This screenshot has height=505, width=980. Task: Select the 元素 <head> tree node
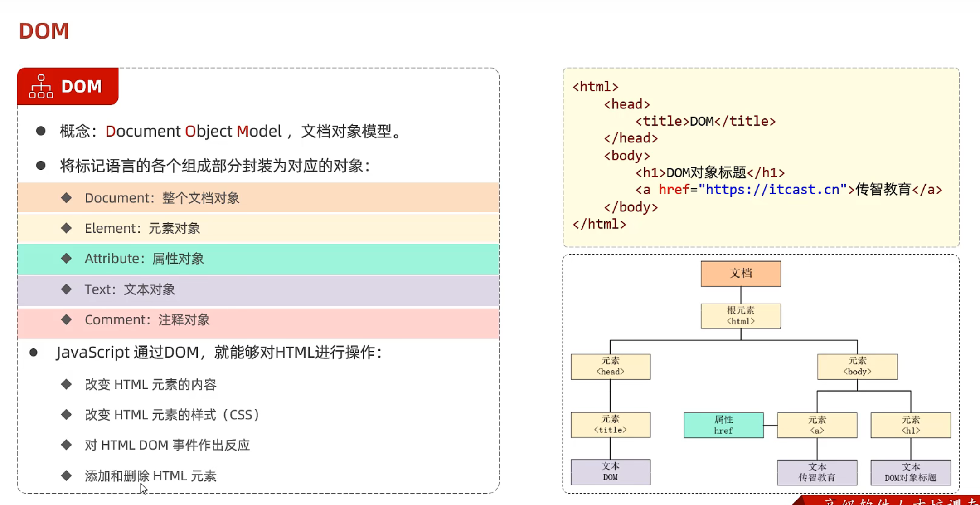610,366
